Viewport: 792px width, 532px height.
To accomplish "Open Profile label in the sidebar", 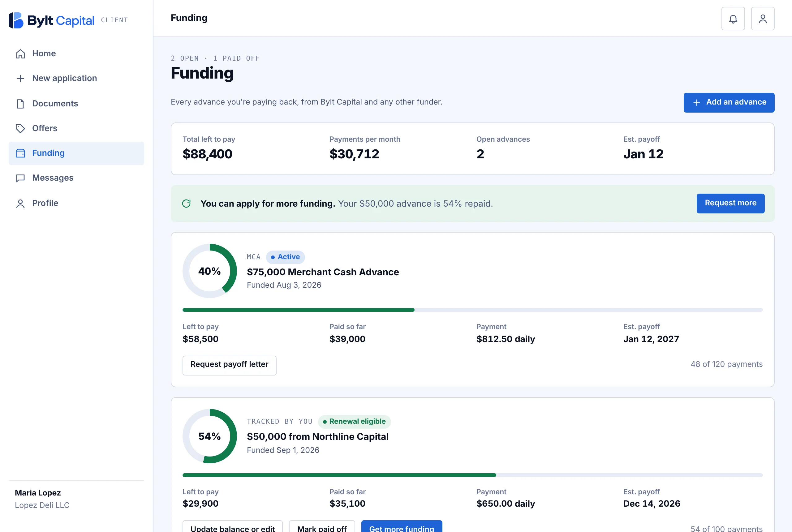I will [x=45, y=203].
